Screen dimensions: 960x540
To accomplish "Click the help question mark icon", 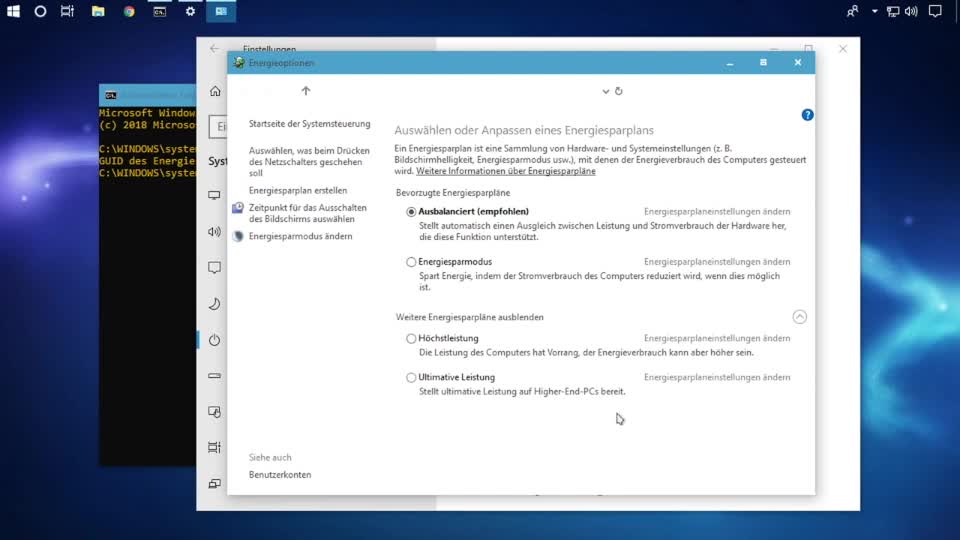I will coord(807,114).
